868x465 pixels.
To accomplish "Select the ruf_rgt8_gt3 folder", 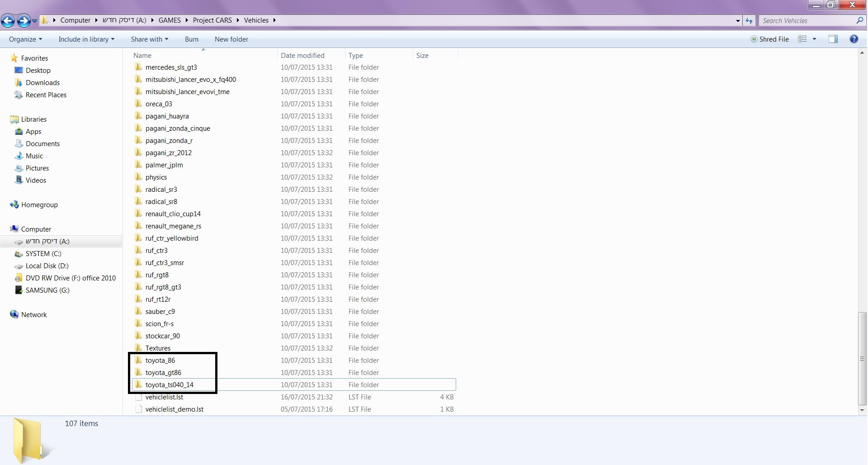I will pos(163,287).
